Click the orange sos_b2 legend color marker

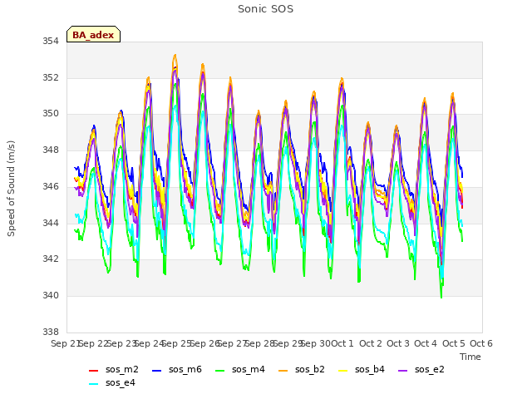tap(283, 371)
